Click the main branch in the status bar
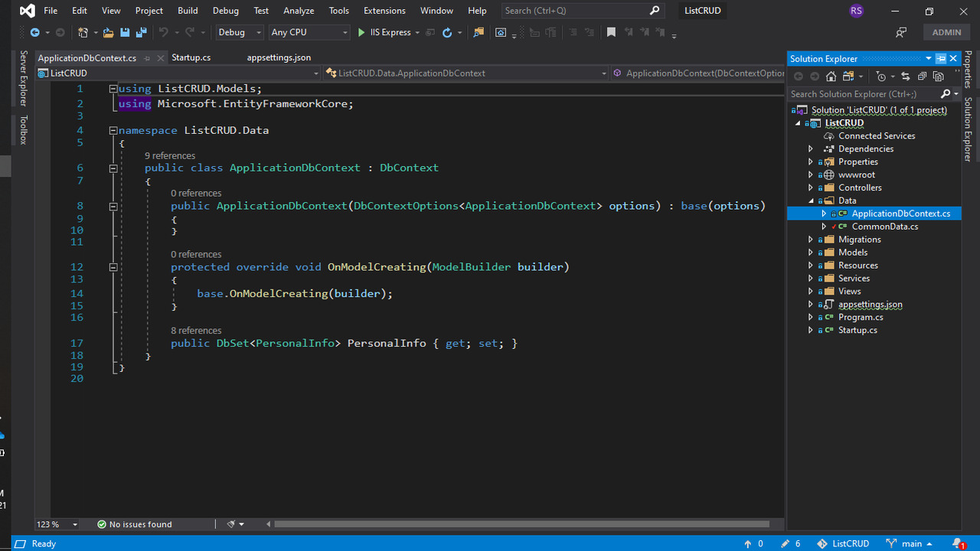 point(910,543)
